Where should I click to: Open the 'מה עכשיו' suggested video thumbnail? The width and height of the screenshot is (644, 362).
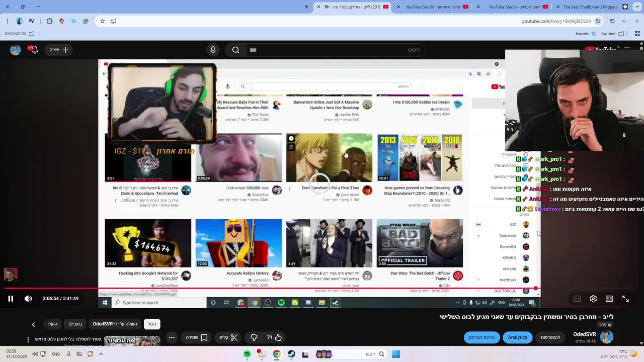click(x=132, y=341)
